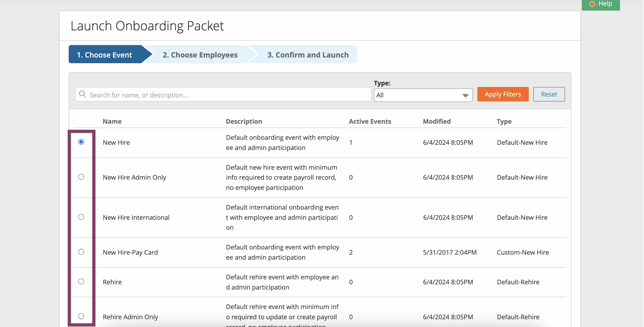This screenshot has width=644, height=327.
Task: Focus the search for name or description field
Action: point(223,94)
